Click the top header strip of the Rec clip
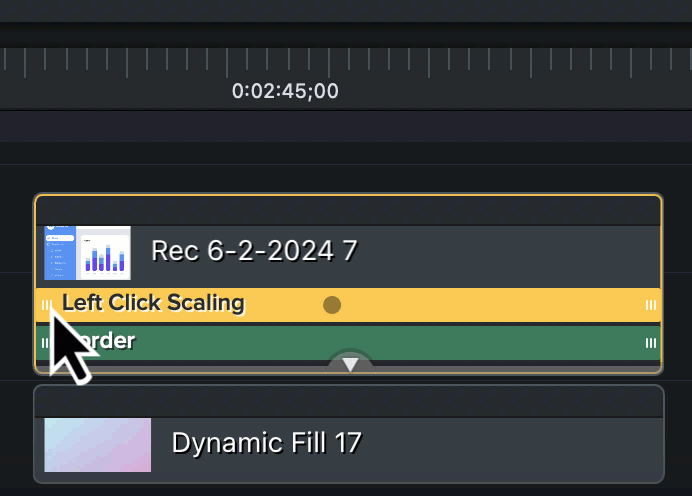 click(348, 210)
